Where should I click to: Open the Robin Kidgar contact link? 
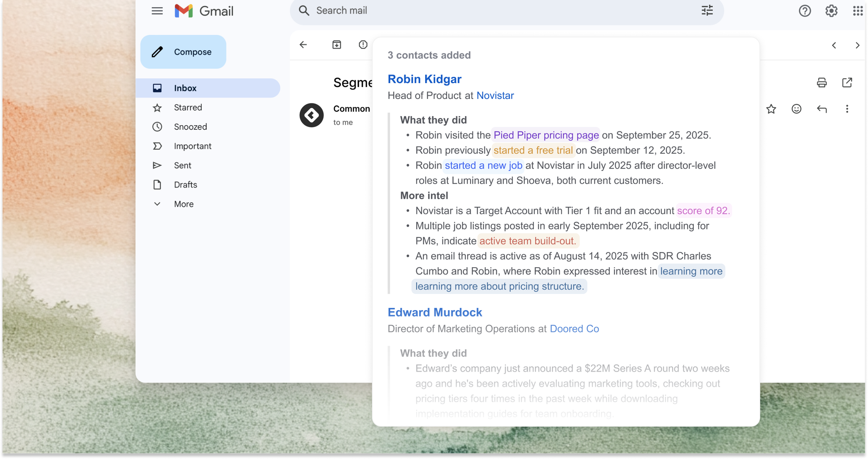pos(424,79)
